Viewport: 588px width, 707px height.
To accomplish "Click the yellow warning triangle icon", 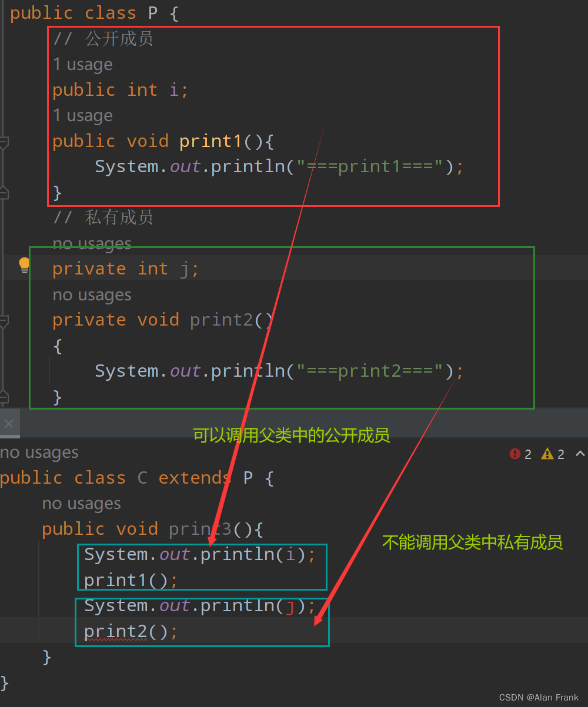I will 547,454.
